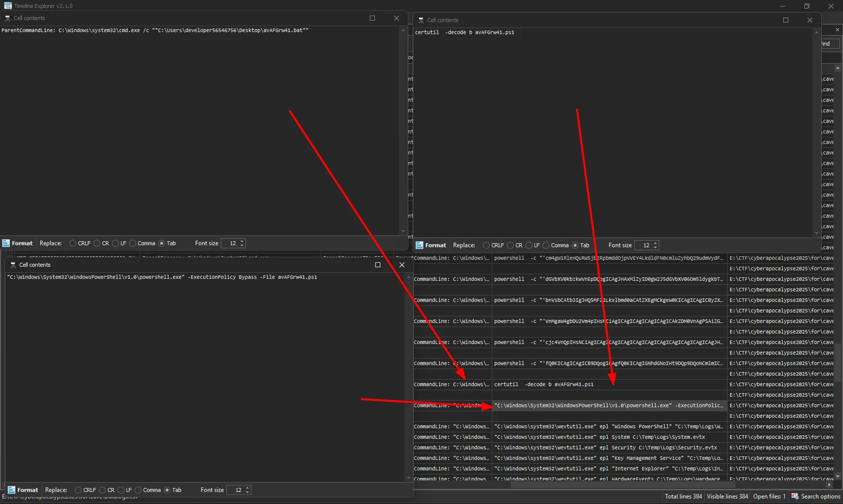
Task: Click Format icon in the ParentCommandLine Cell contents window
Action: tap(6, 243)
